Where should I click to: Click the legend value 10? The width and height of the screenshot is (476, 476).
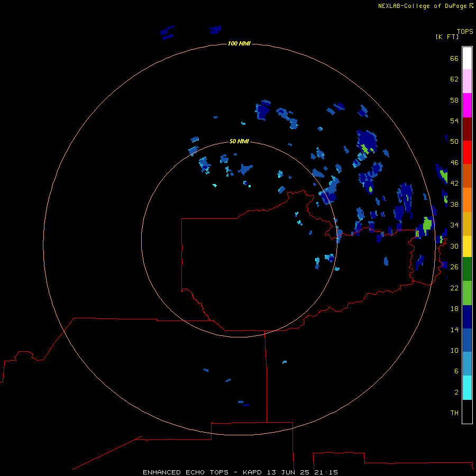454,350
